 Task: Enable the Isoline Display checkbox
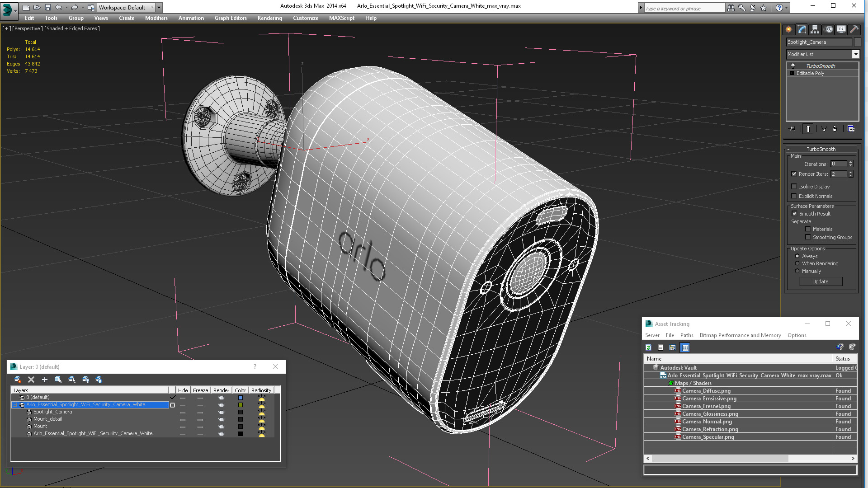click(x=794, y=187)
